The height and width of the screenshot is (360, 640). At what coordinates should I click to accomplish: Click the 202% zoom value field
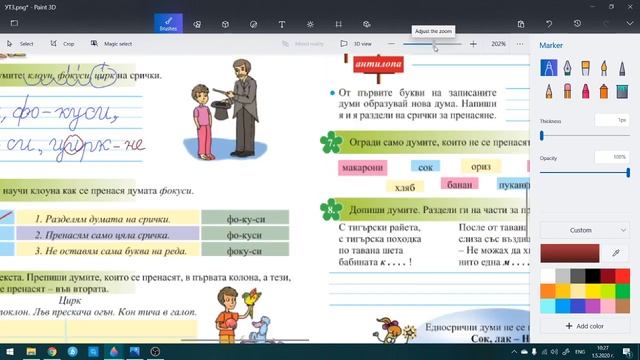coord(498,44)
